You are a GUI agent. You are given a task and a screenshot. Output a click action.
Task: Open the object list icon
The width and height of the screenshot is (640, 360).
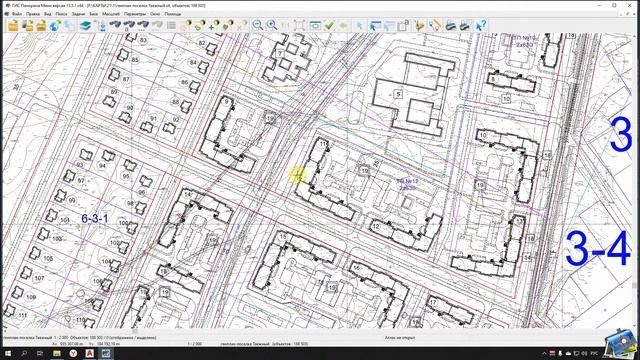[171, 26]
